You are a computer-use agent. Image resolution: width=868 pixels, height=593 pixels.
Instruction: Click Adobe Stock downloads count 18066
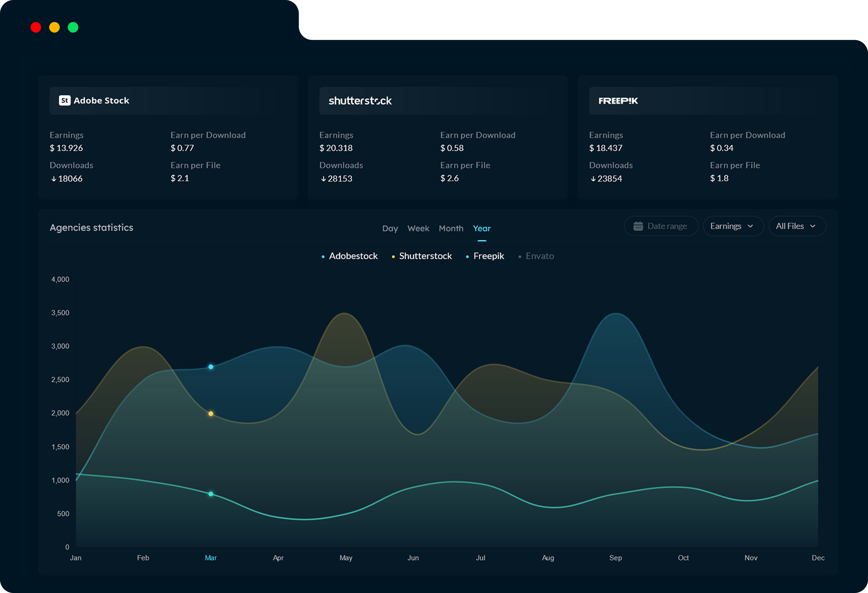pos(70,179)
